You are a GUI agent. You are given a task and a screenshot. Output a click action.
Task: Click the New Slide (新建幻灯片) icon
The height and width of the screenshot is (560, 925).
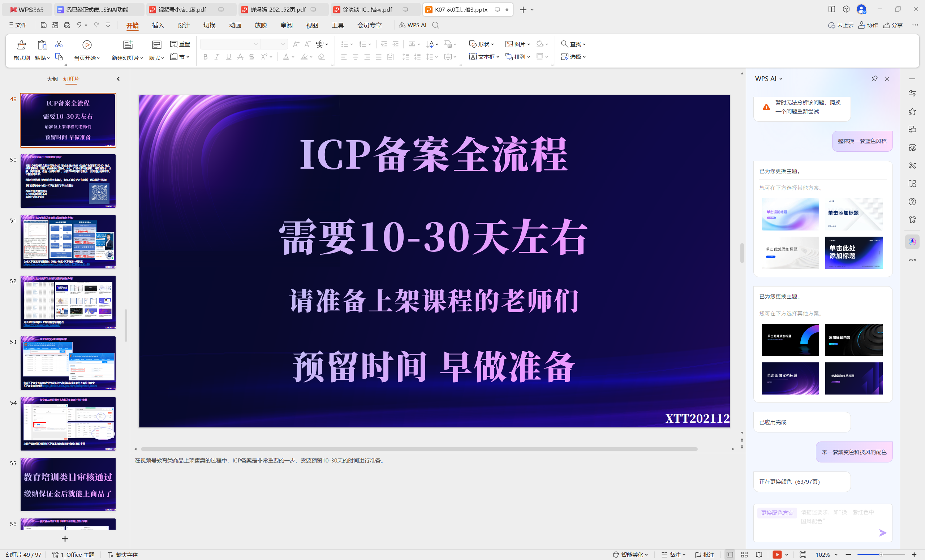128,45
